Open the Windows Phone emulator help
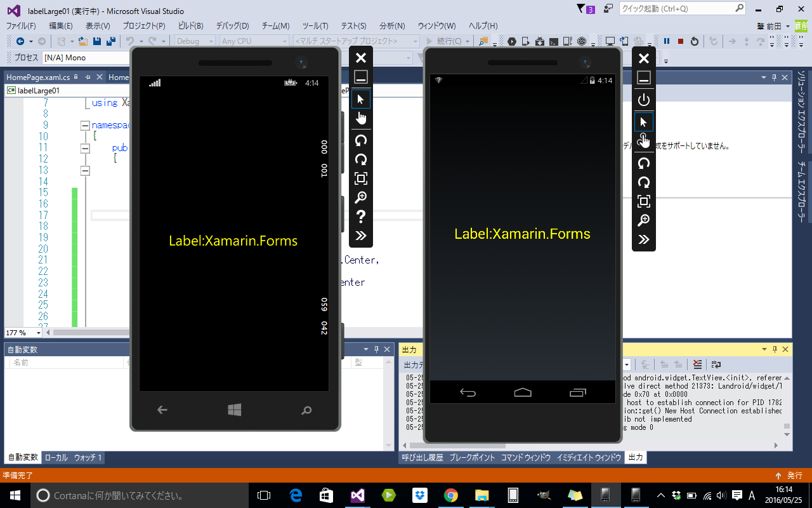The image size is (812, 508). point(361,217)
